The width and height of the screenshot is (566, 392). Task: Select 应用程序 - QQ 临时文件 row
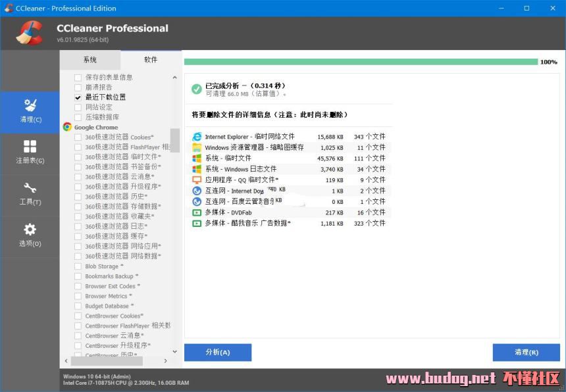[289, 180]
